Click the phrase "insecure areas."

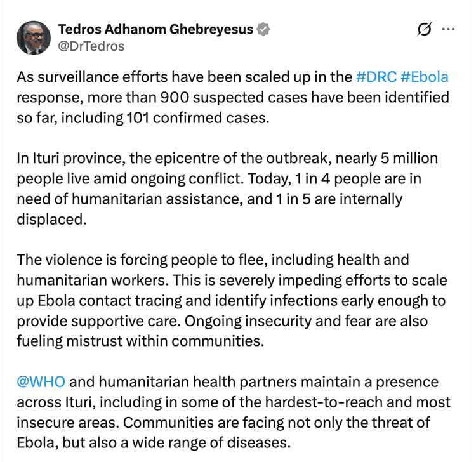[68, 423]
